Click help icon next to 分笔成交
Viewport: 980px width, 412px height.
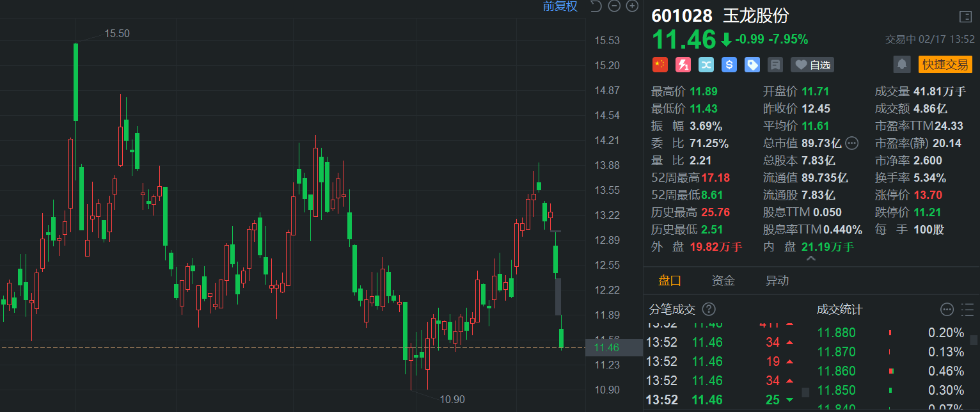(709, 310)
